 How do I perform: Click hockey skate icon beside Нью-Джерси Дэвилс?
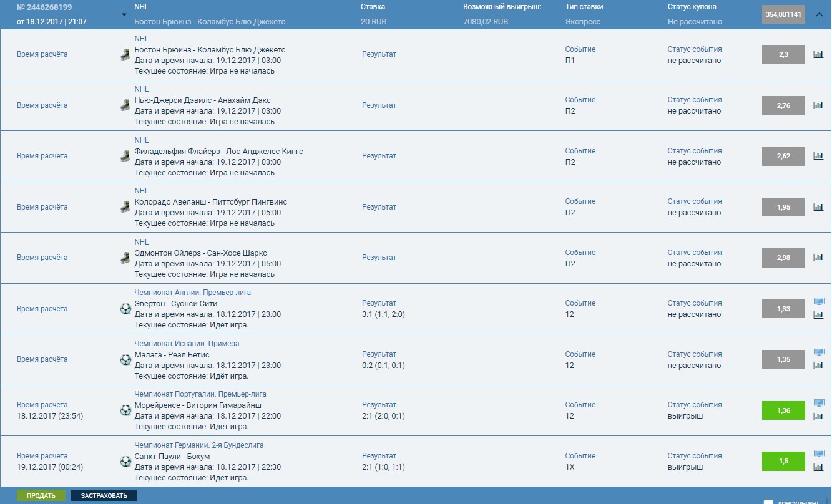click(125, 105)
